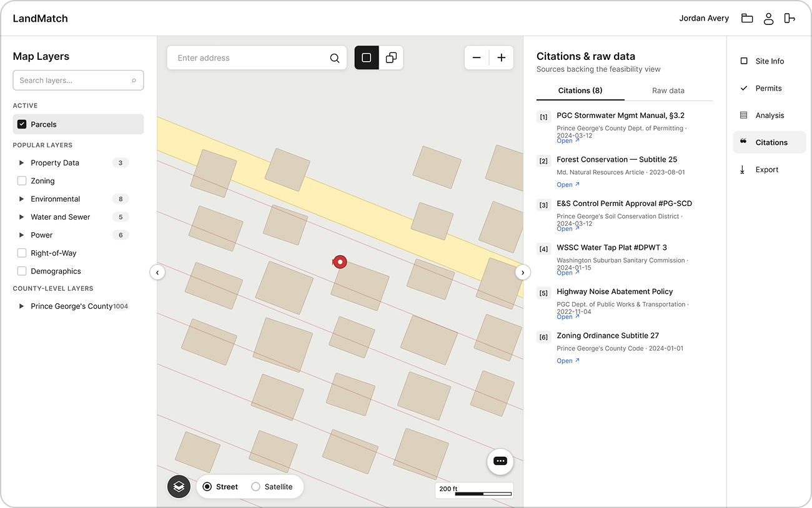Open the Zoning Ordinance Subtitle 27 link
The image size is (812, 508).
point(568,361)
